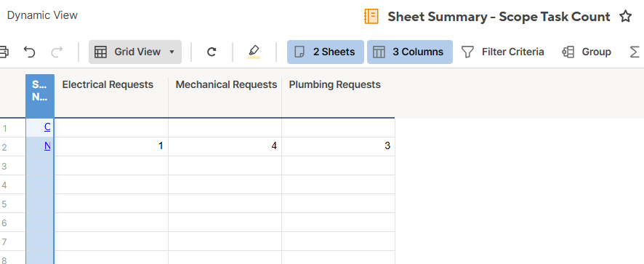
Task: Click the orange sheet summary notebook icon
Action: pyautogui.click(x=371, y=17)
